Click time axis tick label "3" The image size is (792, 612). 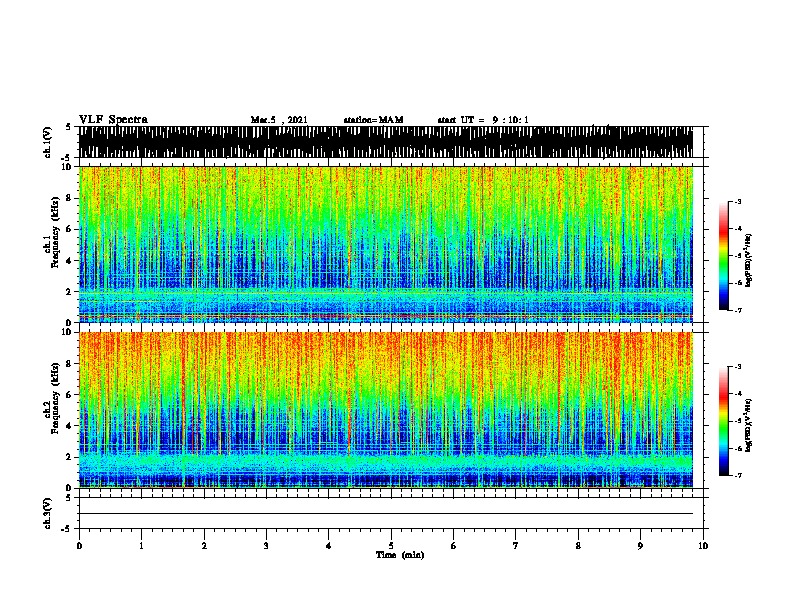(x=266, y=546)
